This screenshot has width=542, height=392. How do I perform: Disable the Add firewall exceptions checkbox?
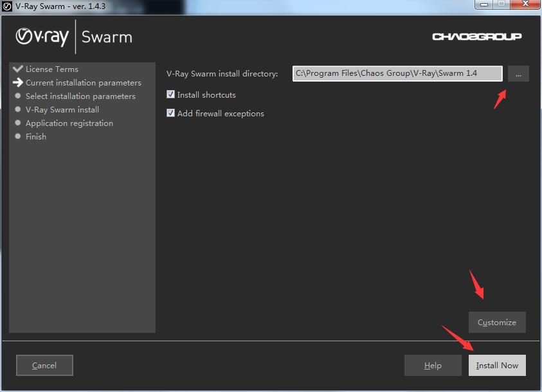pos(171,113)
